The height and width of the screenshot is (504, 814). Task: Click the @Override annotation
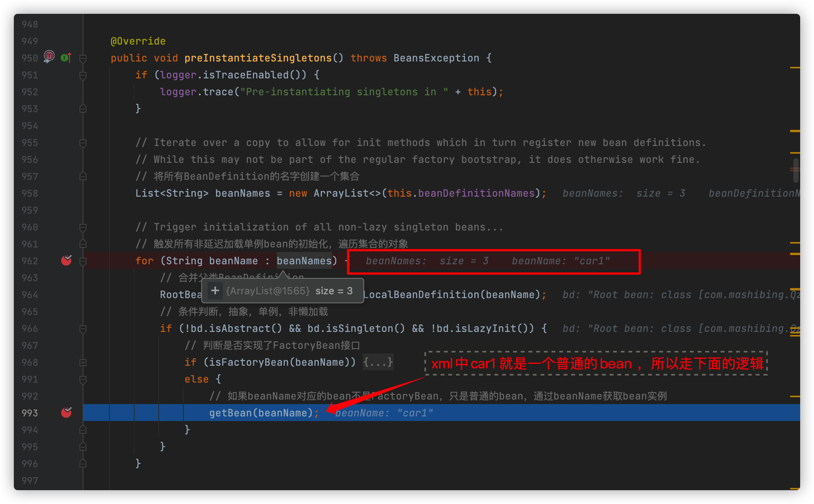[x=138, y=41]
